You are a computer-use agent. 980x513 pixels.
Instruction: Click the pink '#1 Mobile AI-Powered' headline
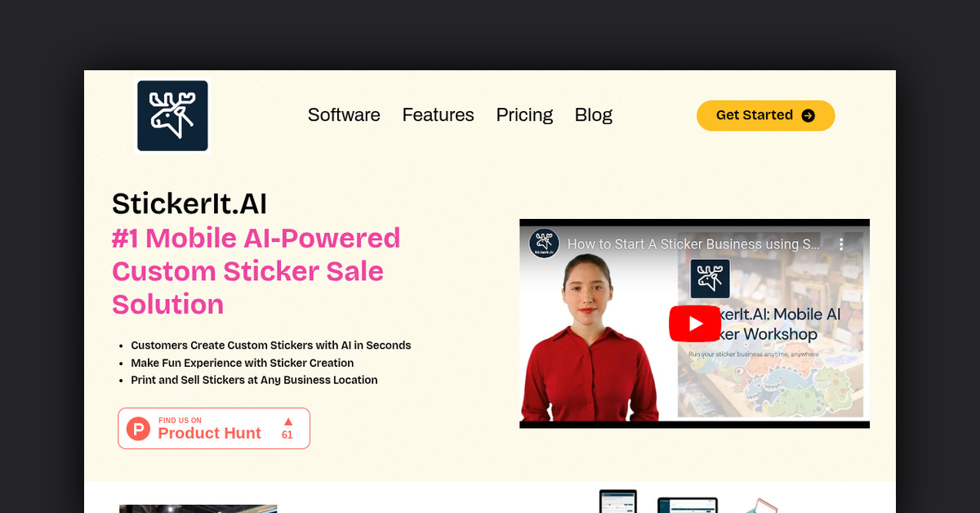[256, 238]
